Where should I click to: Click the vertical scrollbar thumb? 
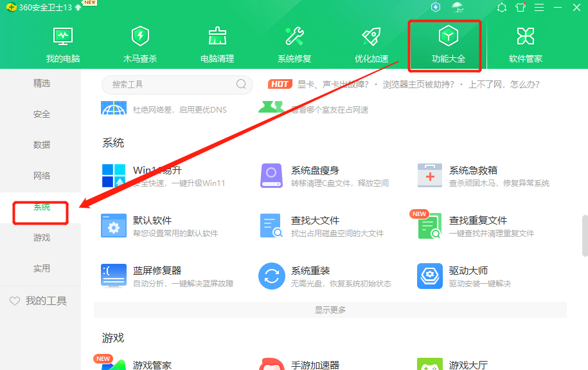click(x=585, y=236)
